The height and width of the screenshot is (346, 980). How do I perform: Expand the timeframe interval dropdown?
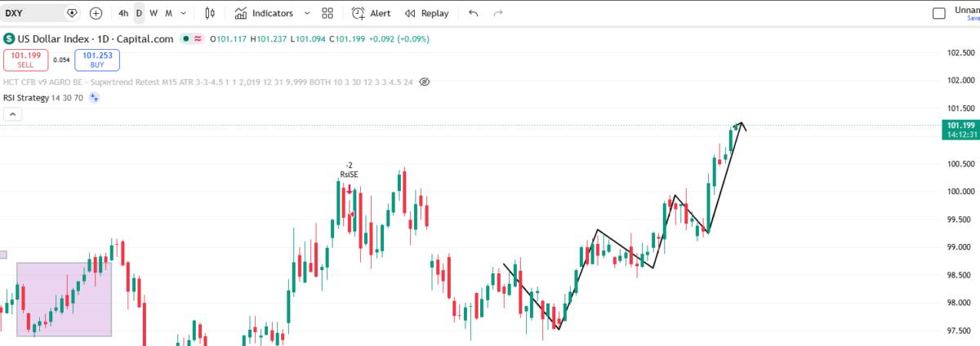(x=185, y=13)
